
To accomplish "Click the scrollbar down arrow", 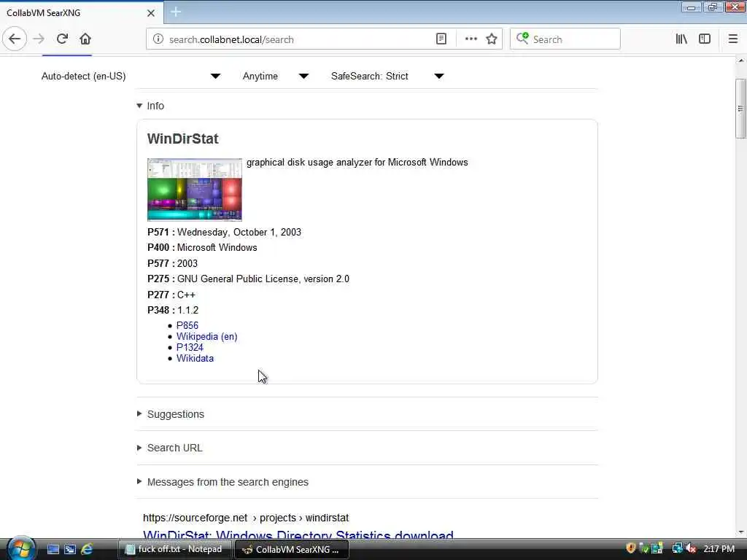I will tap(740, 532).
